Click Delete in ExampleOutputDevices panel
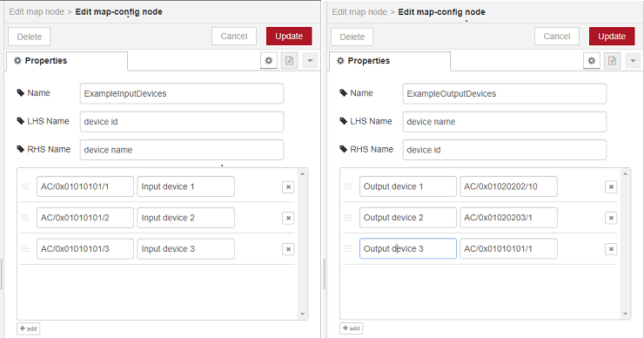The height and width of the screenshot is (338, 644). [352, 37]
